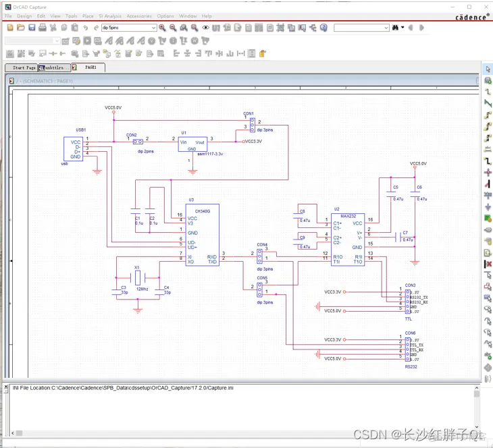Open the View menu
This screenshot has height=448, width=493.
click(x=55, y=16)
